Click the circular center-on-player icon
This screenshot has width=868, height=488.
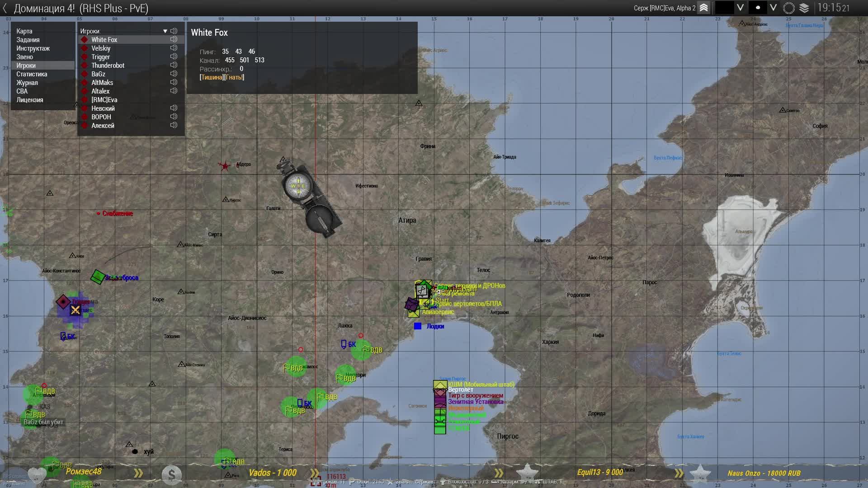pyautogui.click(x=789, y=8)
